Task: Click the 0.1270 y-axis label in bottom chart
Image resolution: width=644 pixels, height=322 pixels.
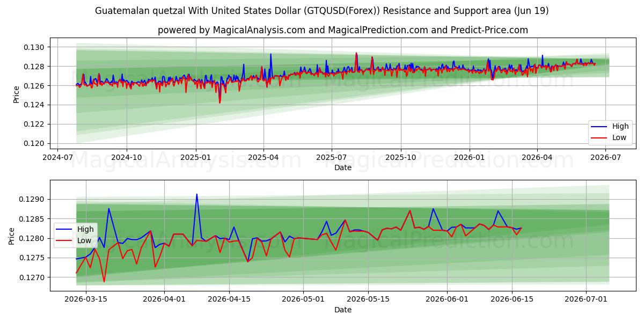Action: [32, 277]
